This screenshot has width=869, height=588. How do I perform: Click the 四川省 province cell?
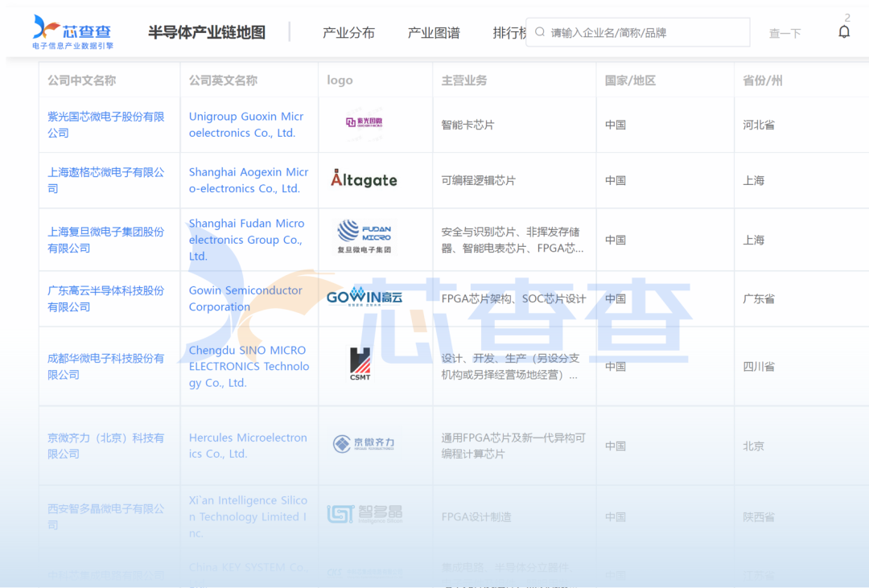coord(759,366)
